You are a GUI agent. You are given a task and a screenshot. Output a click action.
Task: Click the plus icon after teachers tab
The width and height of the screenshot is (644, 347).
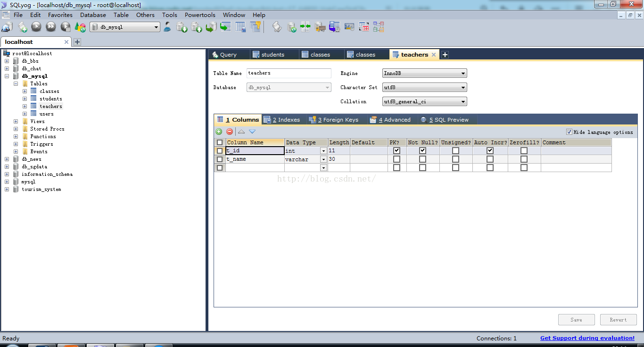point(445,55)
